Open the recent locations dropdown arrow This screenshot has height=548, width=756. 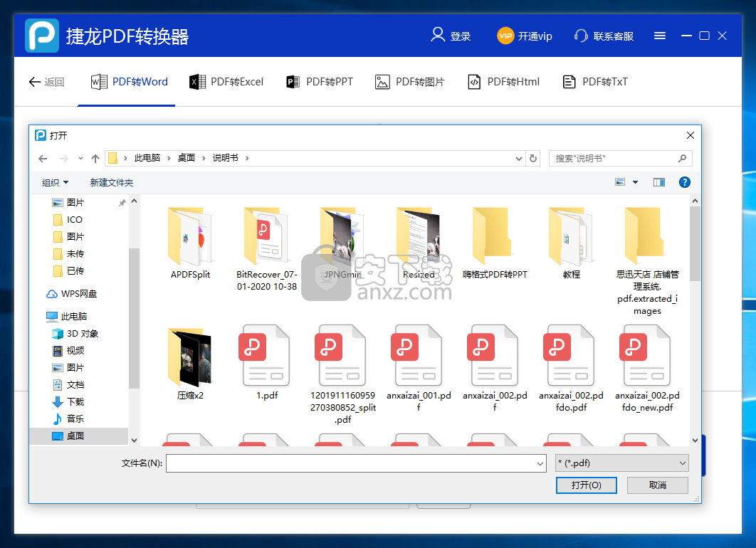click(x=80, y=159)
